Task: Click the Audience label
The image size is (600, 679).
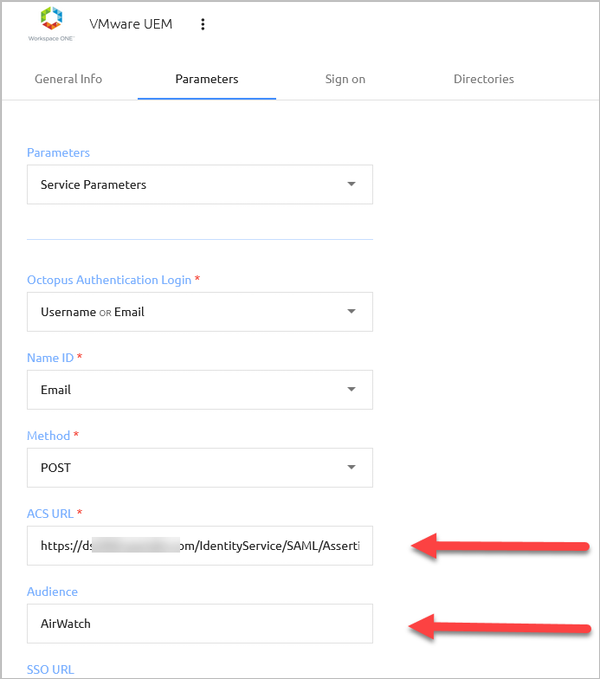Action: pyautogui.click(x=52, y=592)
